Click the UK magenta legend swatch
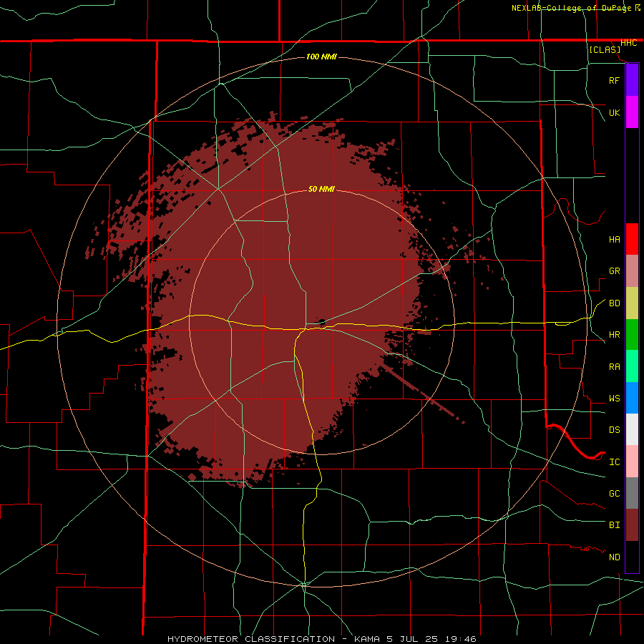 tap(632, 112)
